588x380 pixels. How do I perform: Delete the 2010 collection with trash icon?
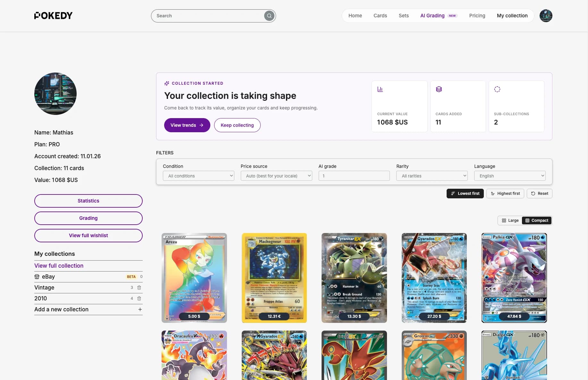pyautogui.click(x=139, y=298)
